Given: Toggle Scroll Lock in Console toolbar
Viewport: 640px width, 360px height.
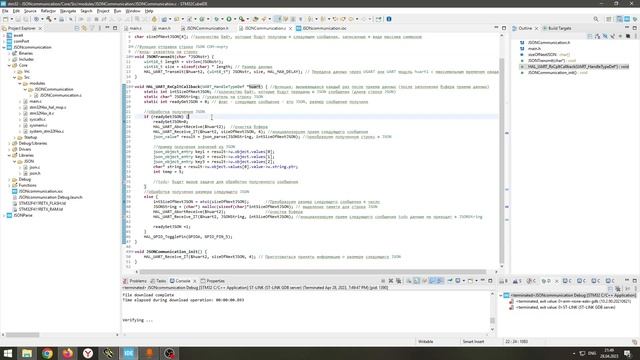Looking at the screenshot, I should tap(417, 281).
